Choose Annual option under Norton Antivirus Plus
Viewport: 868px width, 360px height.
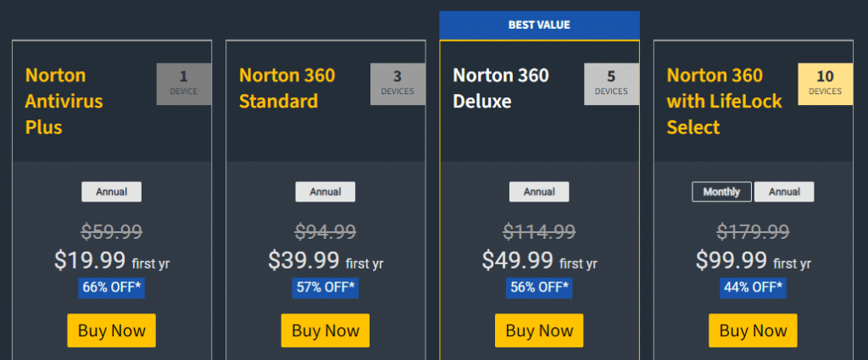tap(111, 192)
